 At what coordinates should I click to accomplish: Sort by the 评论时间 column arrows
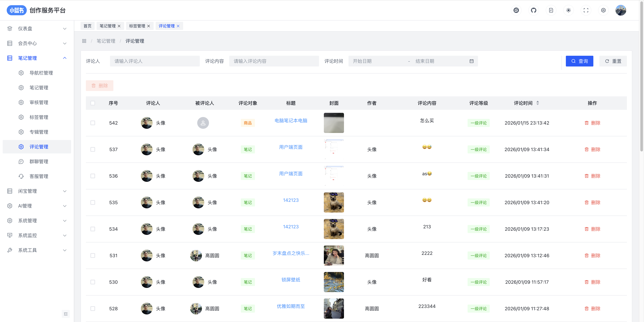click(538, 103)
